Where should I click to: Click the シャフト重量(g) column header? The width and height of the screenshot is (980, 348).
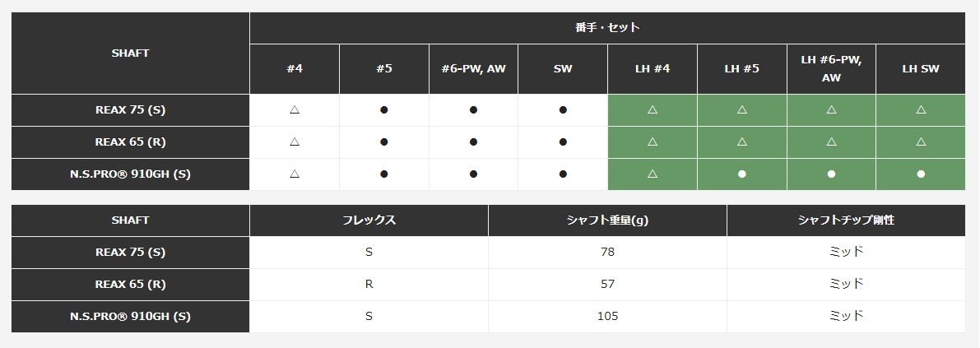(x=607, y=220)
